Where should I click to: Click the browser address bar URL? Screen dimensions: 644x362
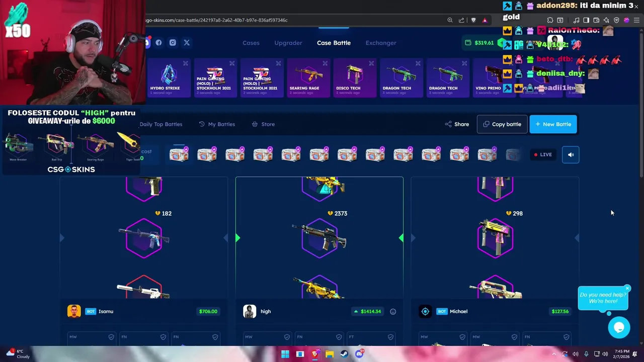tap(216, 20)
